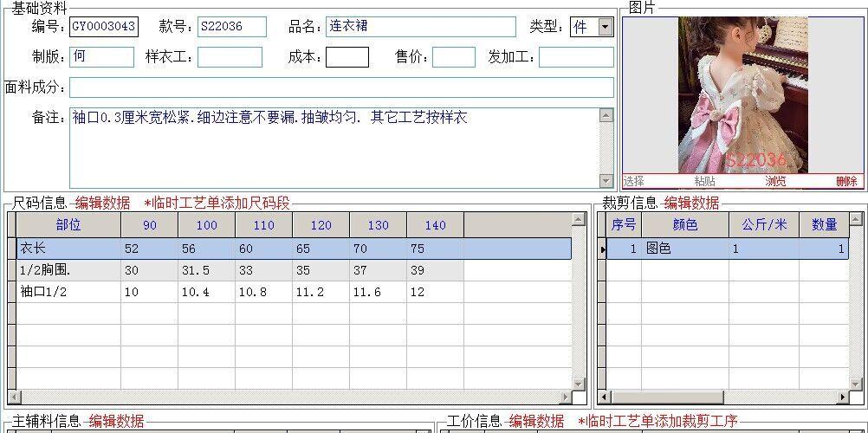Viewport: 868px width, 433px height.
Task: Click the 成本 input box
Action: point(347,57)
